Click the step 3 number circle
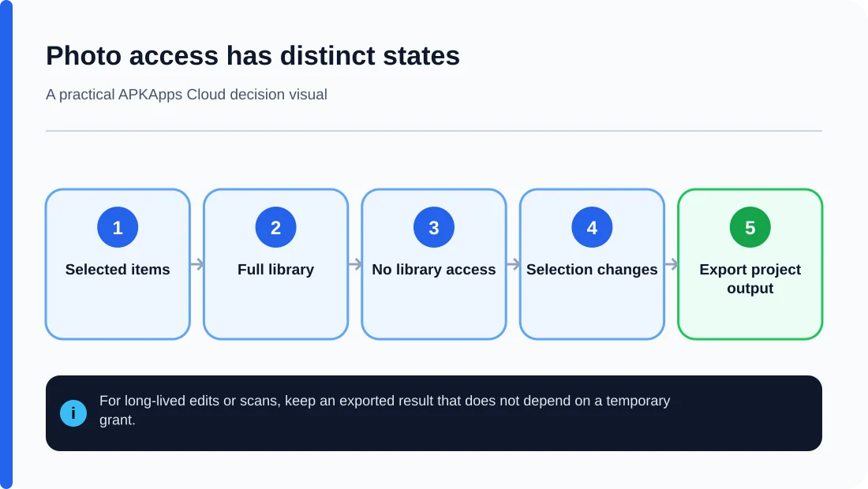 [434, 227]
